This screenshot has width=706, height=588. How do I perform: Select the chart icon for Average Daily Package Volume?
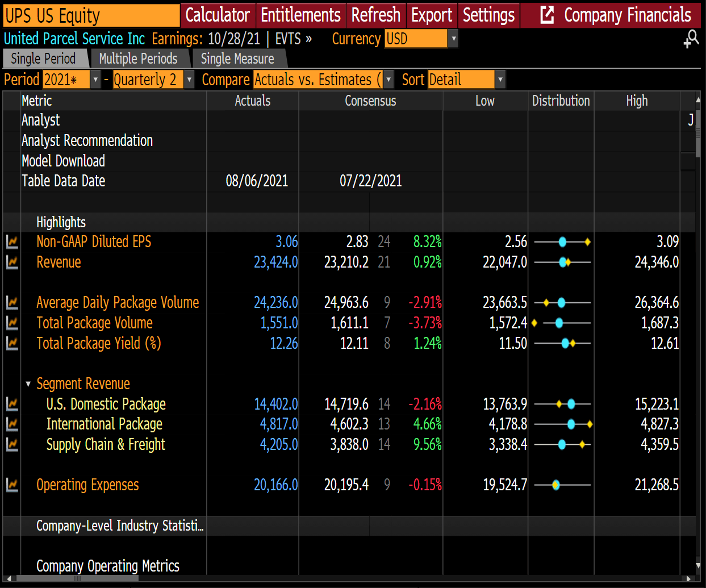[x=11, y=303]
